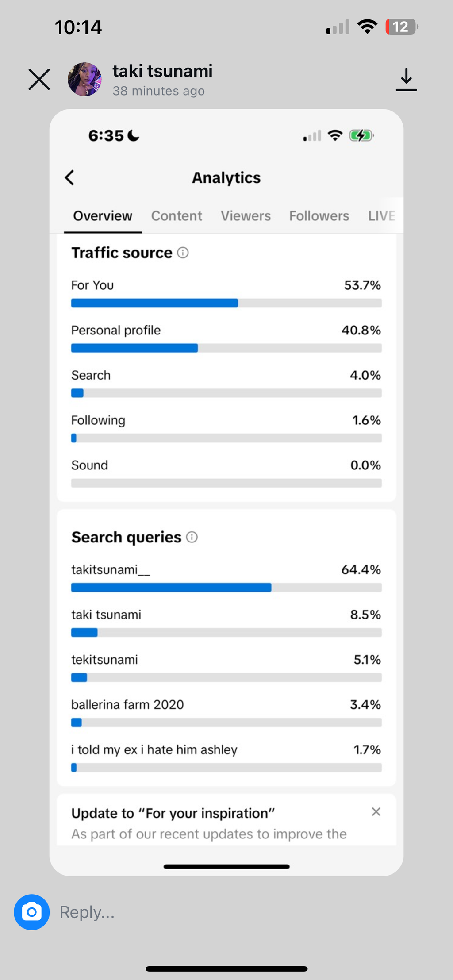The image size is (453, 980).
Task: Open the Followers tab
Action: coord(319,216)
